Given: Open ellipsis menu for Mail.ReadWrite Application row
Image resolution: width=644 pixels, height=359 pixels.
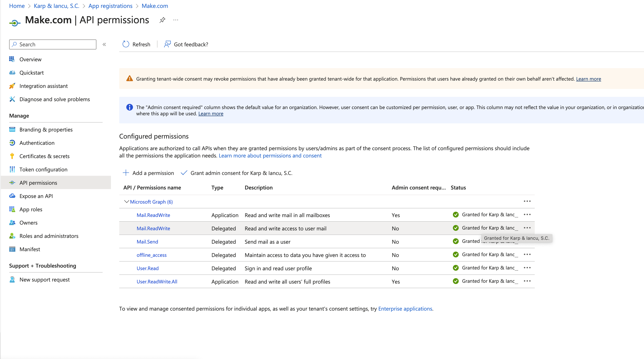Looking at the screenshot, I should [527, 214].
